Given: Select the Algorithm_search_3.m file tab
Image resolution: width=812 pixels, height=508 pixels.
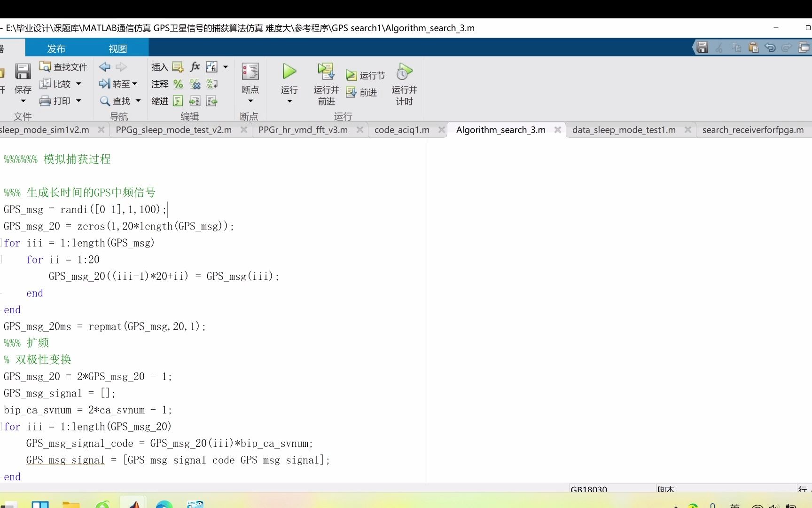Looking at the screenshot, I should pyautogui.click(x=501, y=130).
